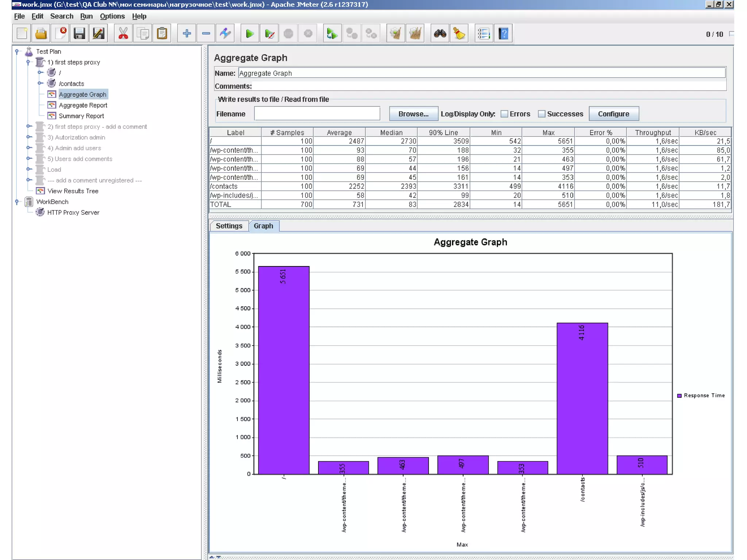Click the Save floppy disk icon

click(79, 34)
